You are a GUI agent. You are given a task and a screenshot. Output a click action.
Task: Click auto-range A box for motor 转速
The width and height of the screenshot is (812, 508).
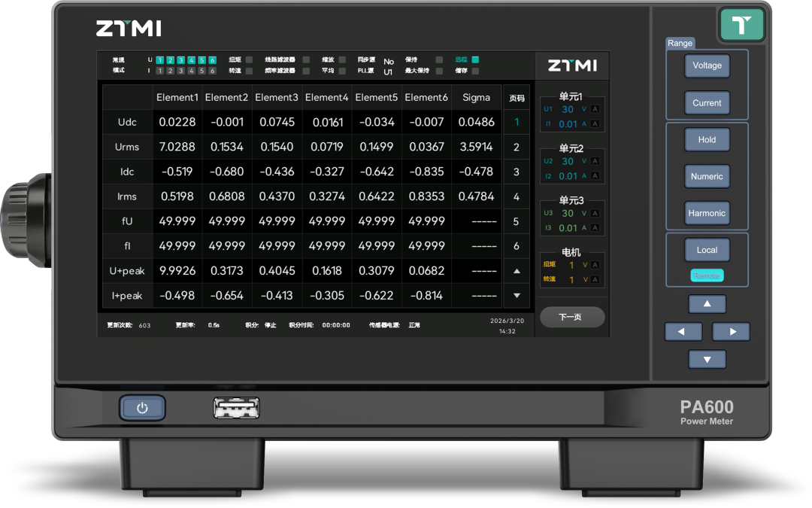point(595,279)
